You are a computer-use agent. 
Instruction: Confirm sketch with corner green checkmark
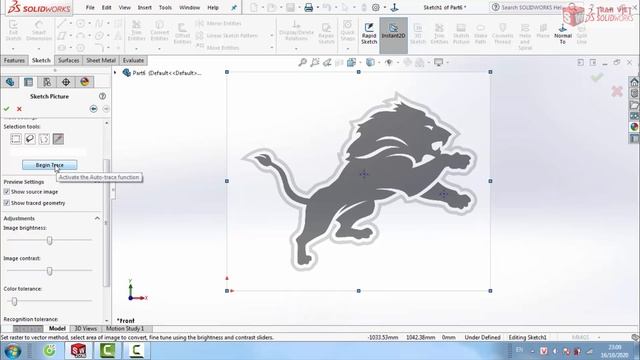coord(597,77)
